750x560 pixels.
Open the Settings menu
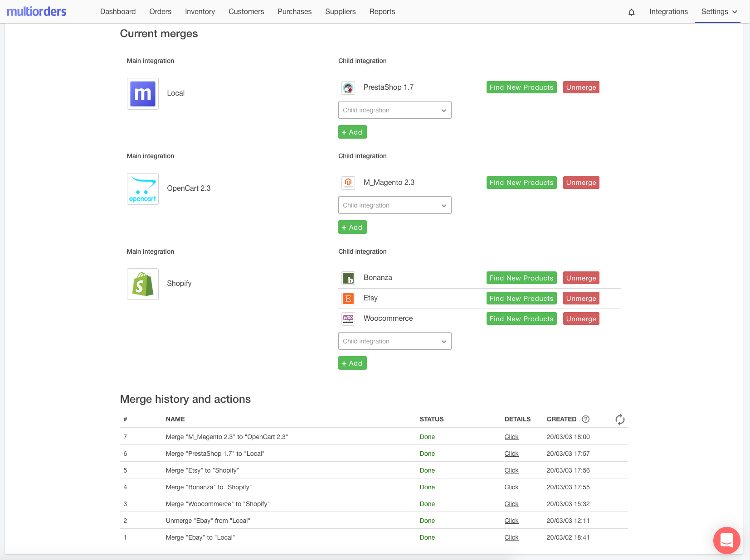pyautogui.click(x=719, y=12)
